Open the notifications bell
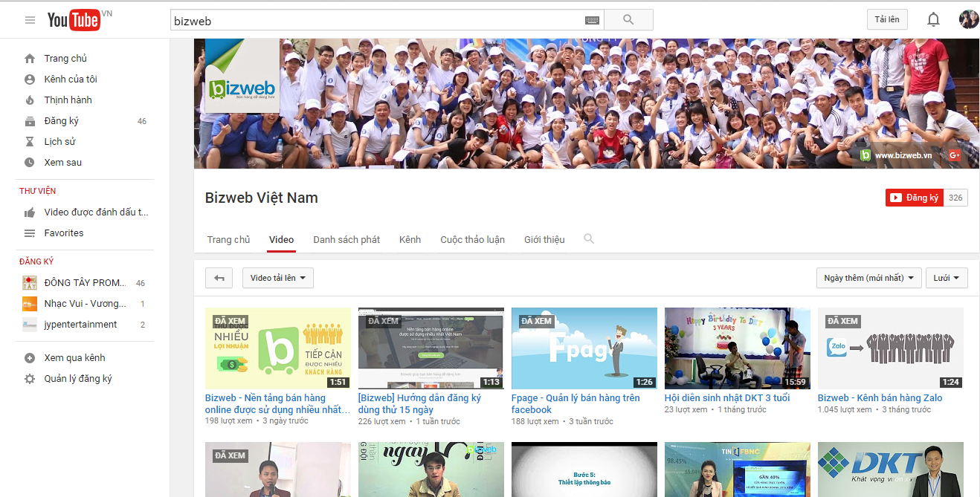Screen dimensions: 980x497 pos(933,20)
